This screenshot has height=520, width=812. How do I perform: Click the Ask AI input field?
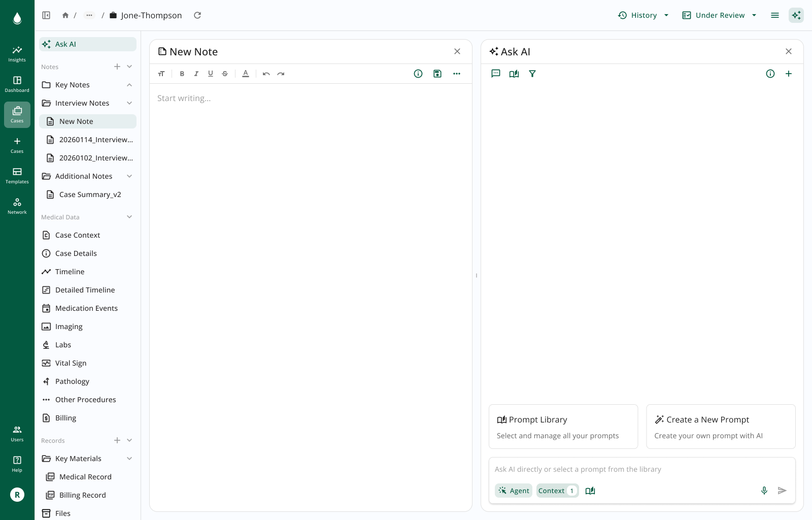(x=609, y=469)
